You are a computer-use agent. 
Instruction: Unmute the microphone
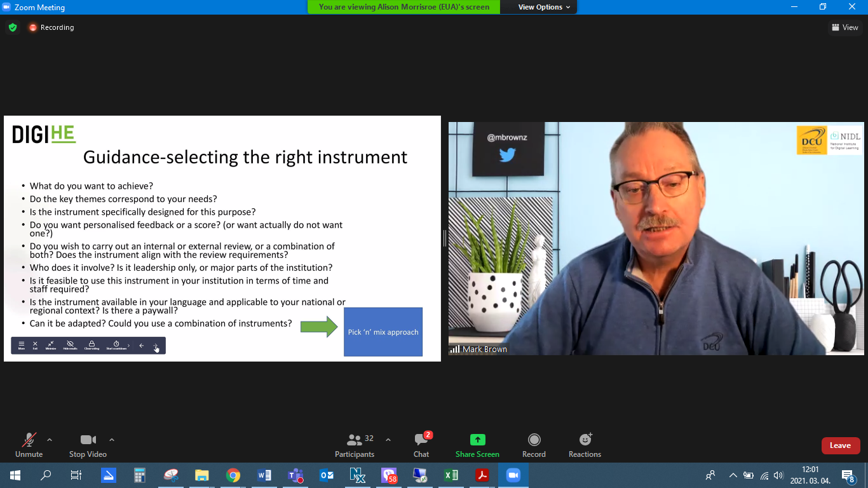29,444
